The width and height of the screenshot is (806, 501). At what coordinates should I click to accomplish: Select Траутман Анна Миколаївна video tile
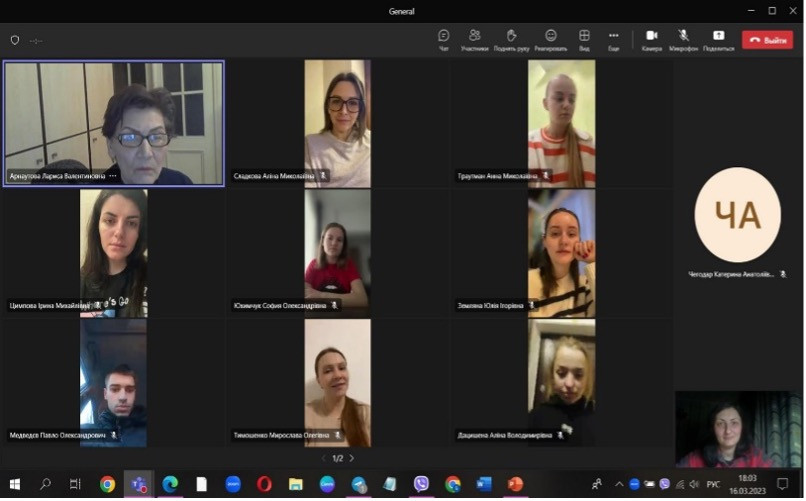[x=562, y=123]
